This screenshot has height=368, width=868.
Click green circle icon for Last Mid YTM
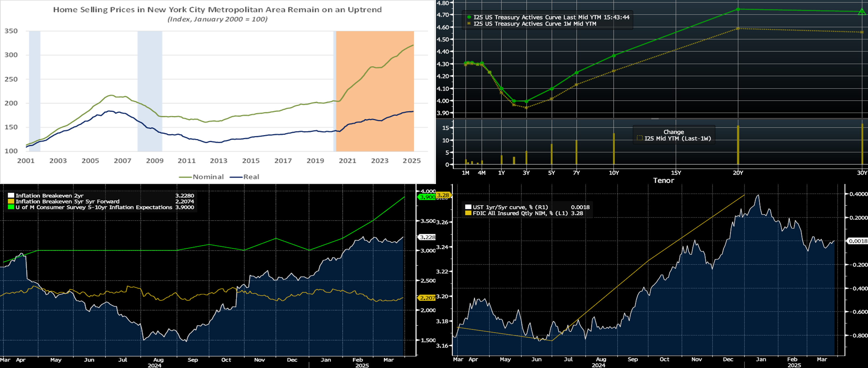click(469, 17)
